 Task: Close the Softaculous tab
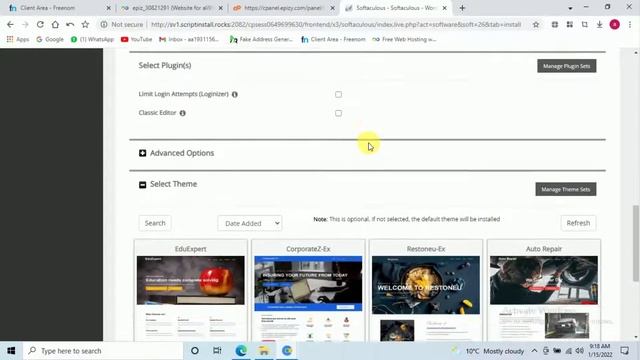pos(444,8)
